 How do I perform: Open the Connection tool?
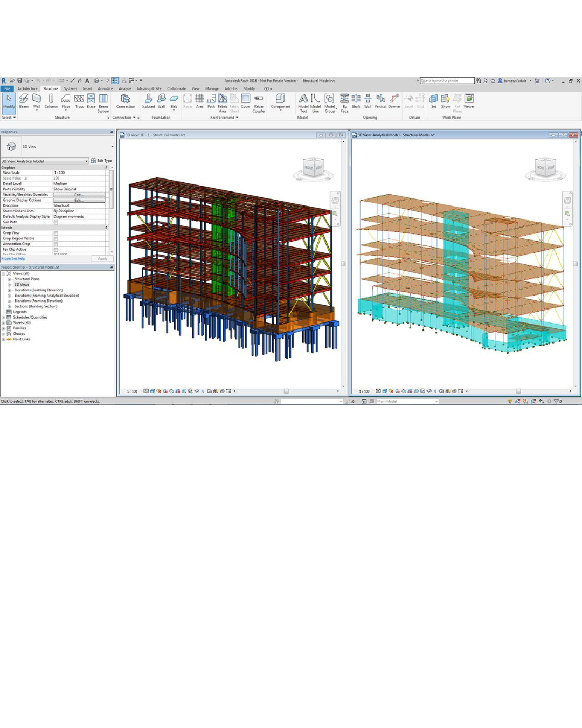coord(126,101)
